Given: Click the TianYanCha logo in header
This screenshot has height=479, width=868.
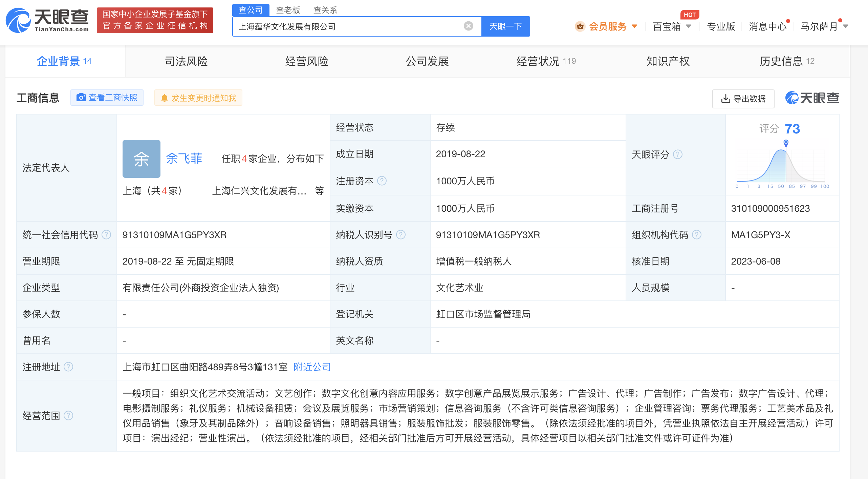Looking at the screenshot, I should click(x=47, y=20).
